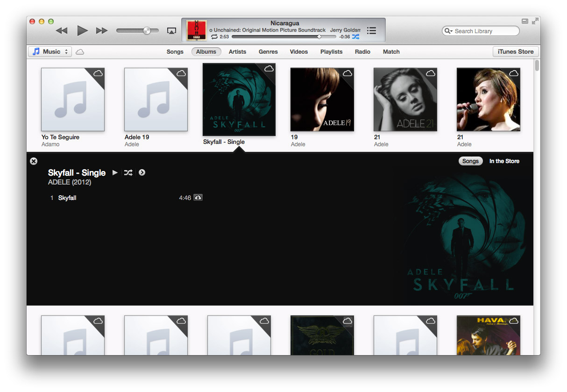Click the Nicaragua song title in now-playing
Image resolution: width=567 pixels, height=392 pixels.
tap(285, 23)
